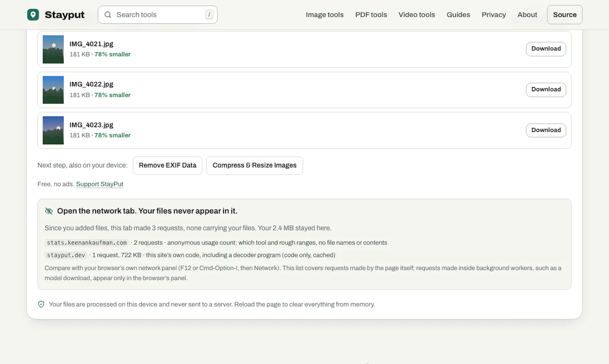The image size is (609, 364).
Task: Open the PDF tools menu
Action: point(371,14)
